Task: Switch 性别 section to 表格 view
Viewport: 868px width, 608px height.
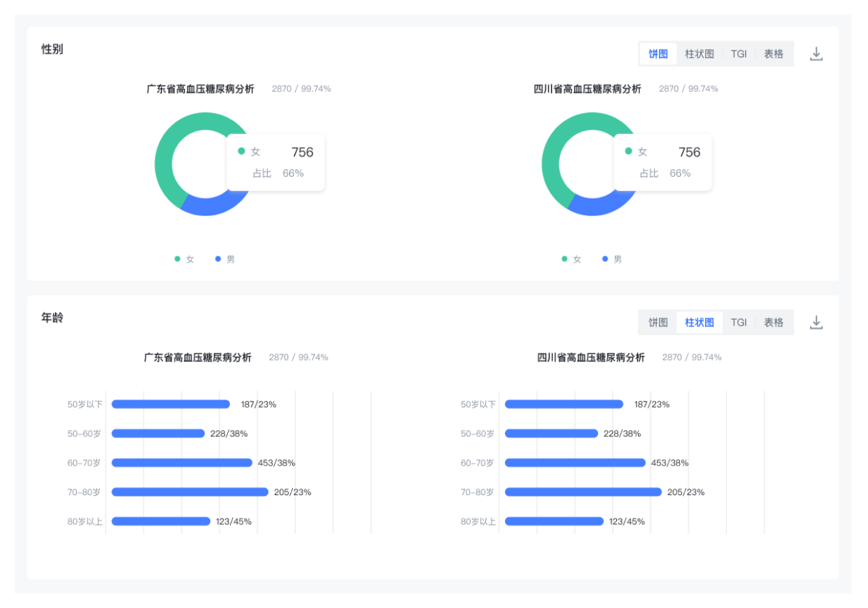Action: click(x=774, y=54)
